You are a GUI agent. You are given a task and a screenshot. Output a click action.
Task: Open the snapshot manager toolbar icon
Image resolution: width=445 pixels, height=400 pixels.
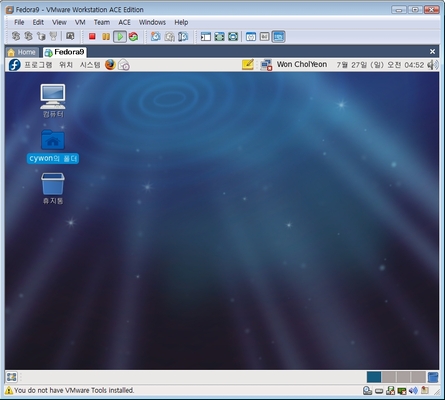[183, 36]
